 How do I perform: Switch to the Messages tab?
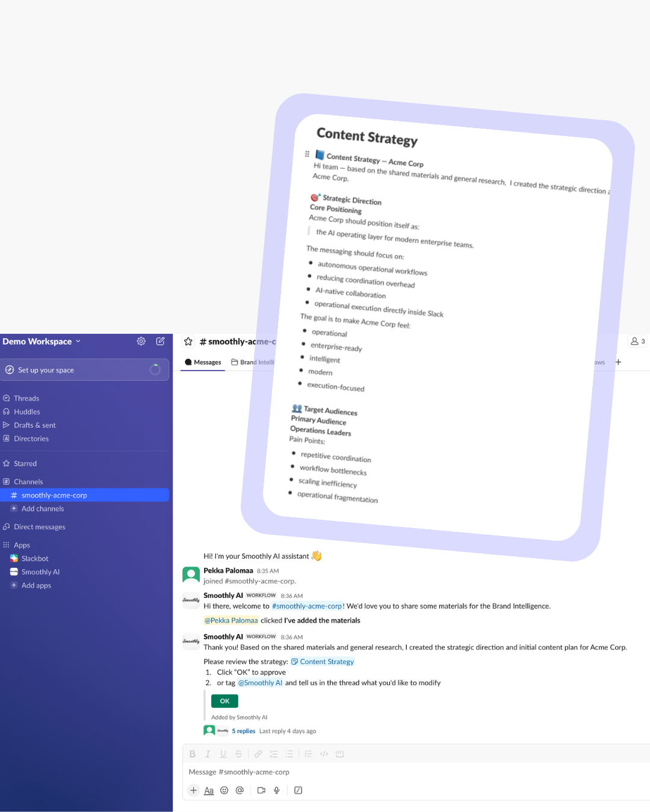point(203,362)
